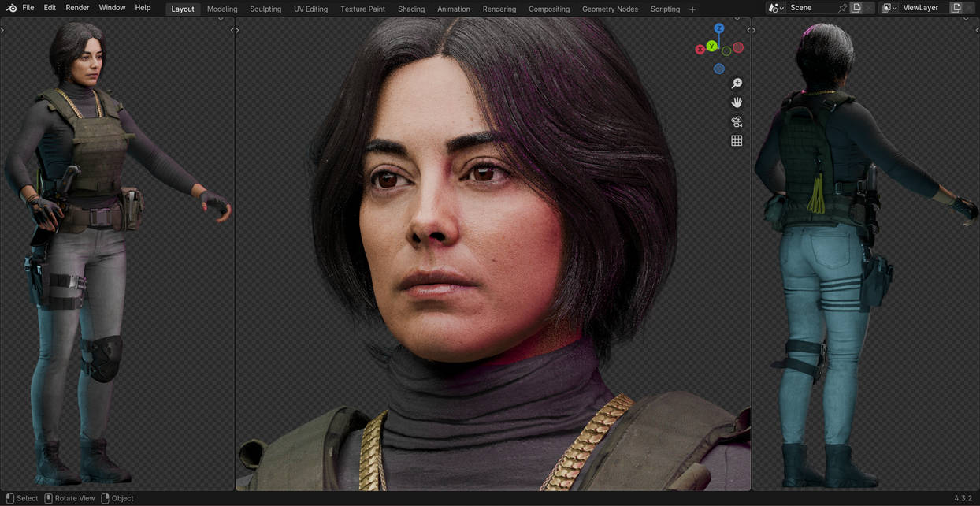980x506 pixels.
Task: Expand the center viewport's toolbar arrow
Action: pyautogui.click(x=237, y=30)
